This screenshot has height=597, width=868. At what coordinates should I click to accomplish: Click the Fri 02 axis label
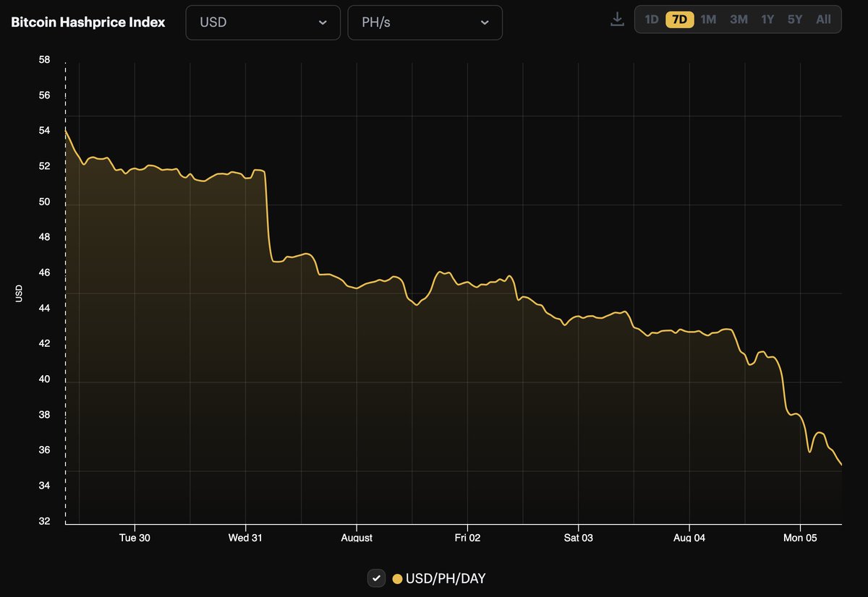pyautogui.click(x=467, y=538)
